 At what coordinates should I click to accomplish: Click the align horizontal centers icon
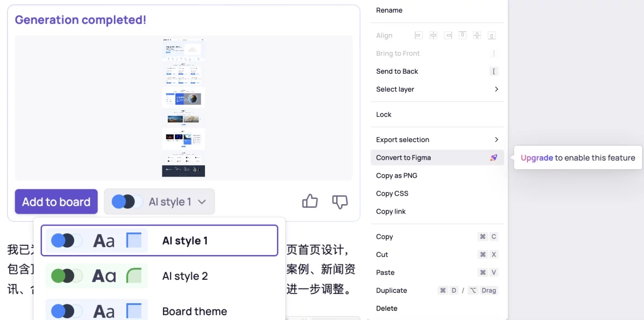click(x=433, y=36)
